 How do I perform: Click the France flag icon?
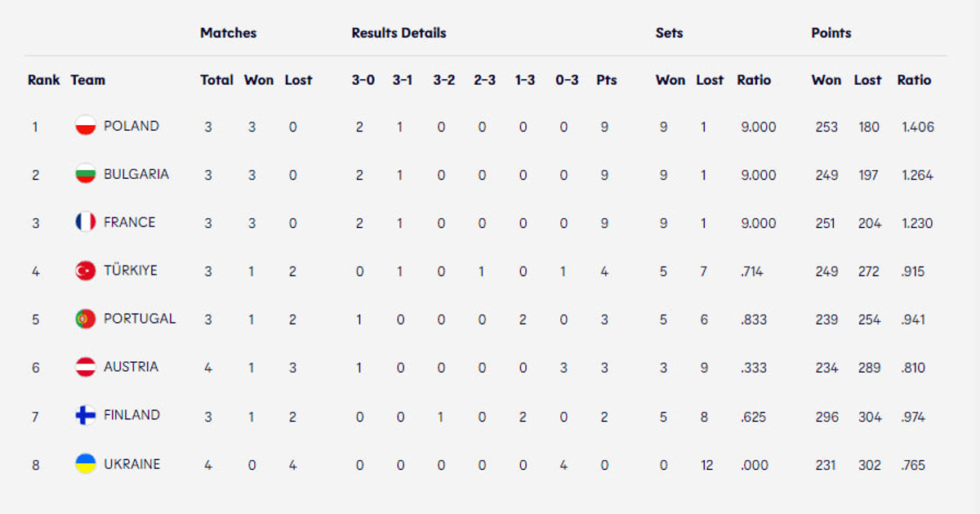point(86,222)
